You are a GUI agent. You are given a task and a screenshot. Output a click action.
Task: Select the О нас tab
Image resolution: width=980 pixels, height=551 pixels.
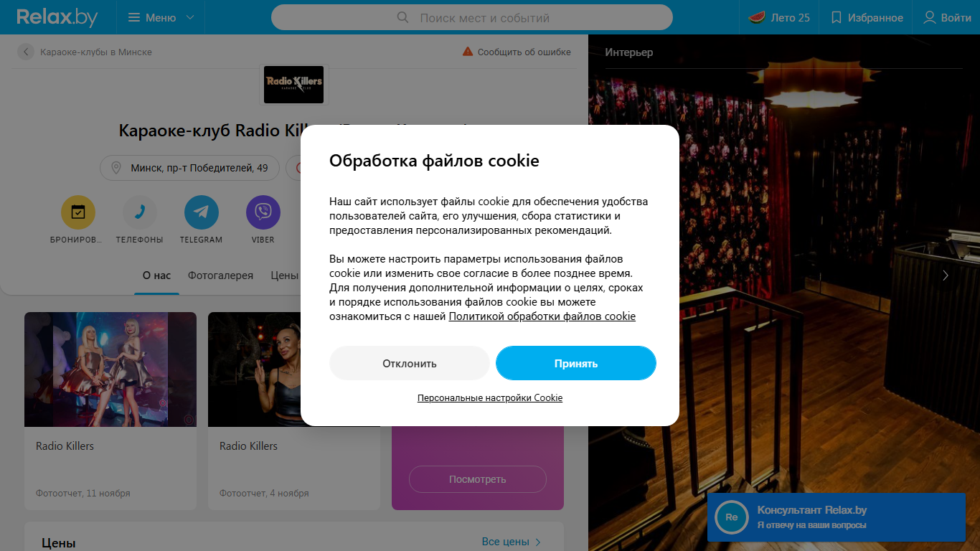(x=156, y=275)
